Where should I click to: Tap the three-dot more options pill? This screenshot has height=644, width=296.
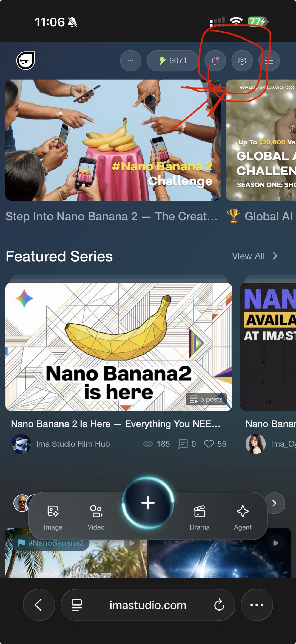pyautogui.click(x=131, y=60)
